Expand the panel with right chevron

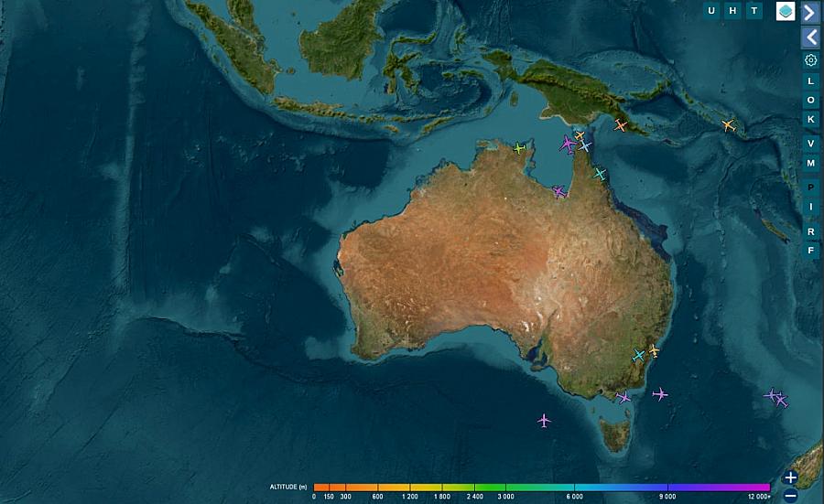coord(810,12)
